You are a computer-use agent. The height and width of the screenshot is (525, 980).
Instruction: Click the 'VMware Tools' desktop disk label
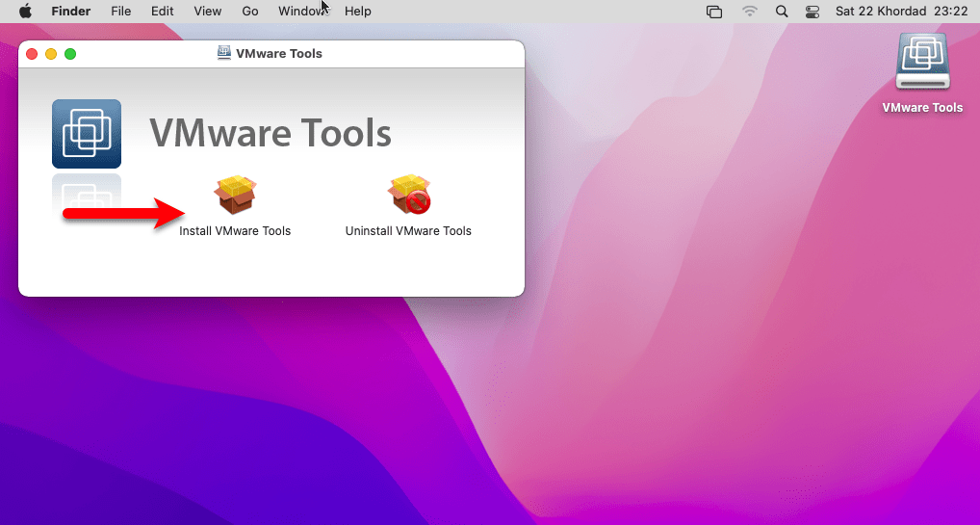click(x=922, y=108)
